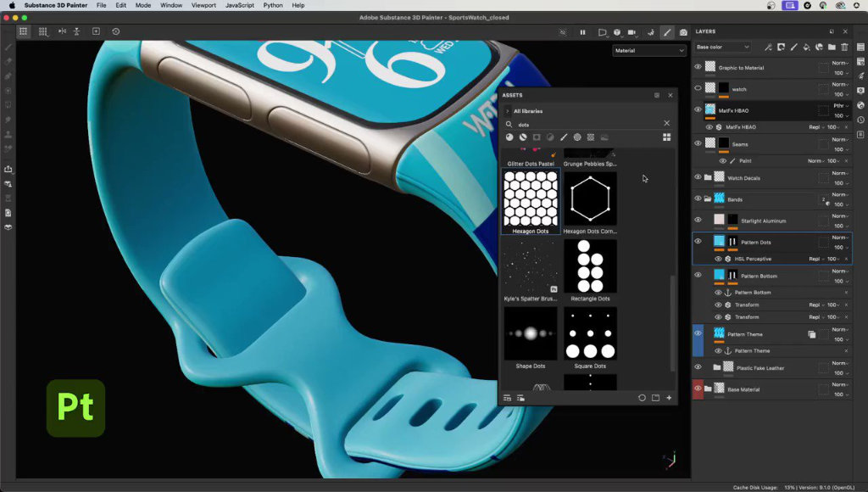Hide the Watch Decals folder
This screenshot has height=492, width=868.
tap(698, 176)
